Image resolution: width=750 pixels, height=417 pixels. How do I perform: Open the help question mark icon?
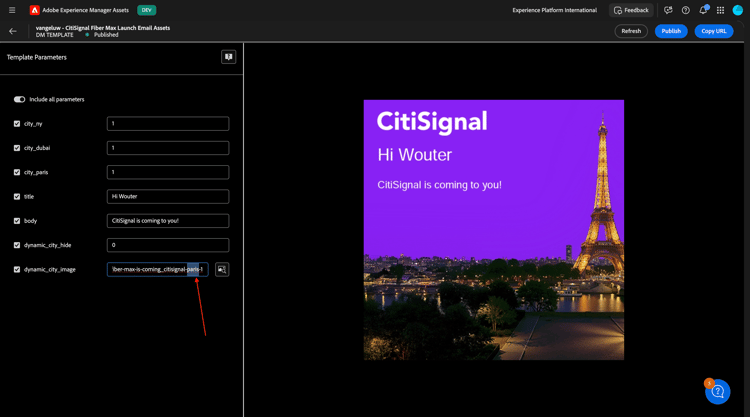[685, 10]
